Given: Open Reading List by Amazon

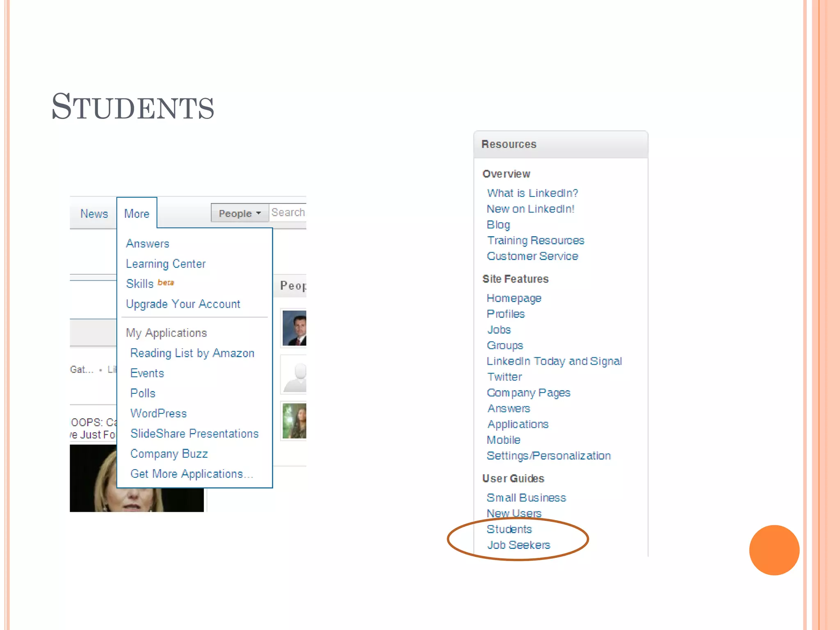Looking at the screenshot, I should tap(192, 353).
